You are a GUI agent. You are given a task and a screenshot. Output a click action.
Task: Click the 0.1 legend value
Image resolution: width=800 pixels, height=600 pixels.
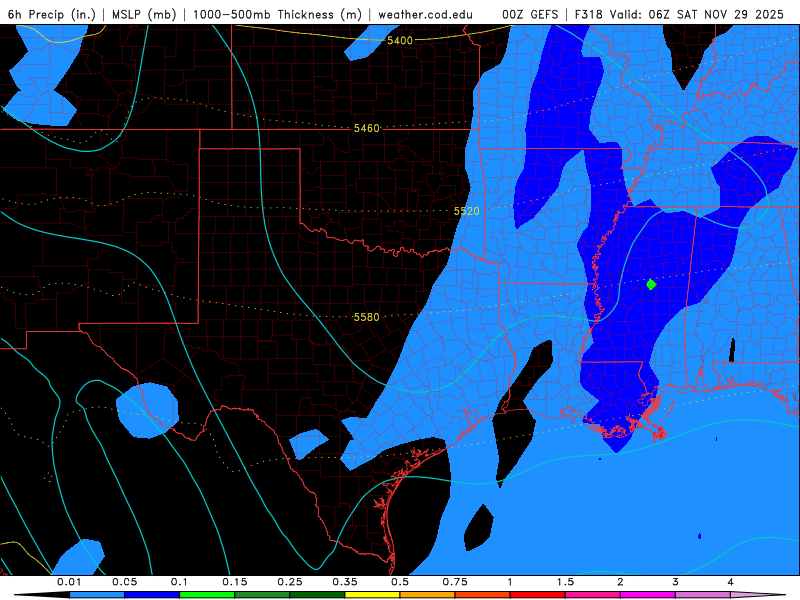(x=179, y=582)
